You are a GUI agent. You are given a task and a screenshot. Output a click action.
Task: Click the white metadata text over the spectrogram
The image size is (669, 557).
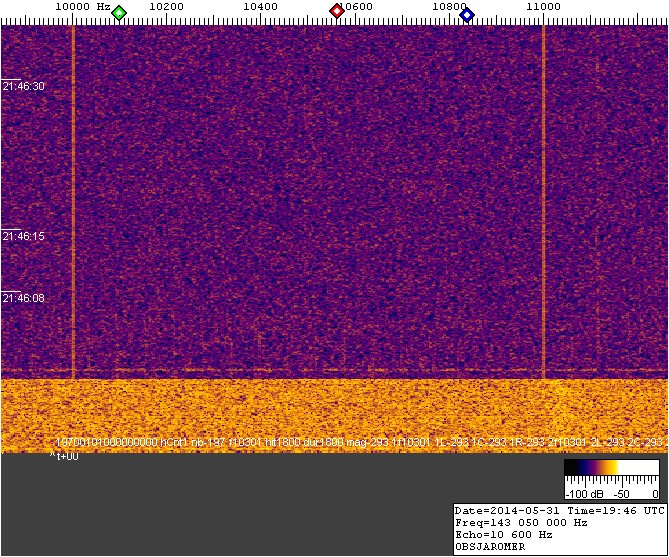click(360, 441)
